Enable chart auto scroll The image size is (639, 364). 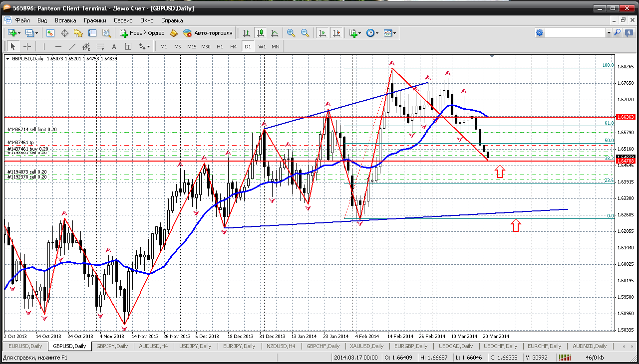[322, 33]
